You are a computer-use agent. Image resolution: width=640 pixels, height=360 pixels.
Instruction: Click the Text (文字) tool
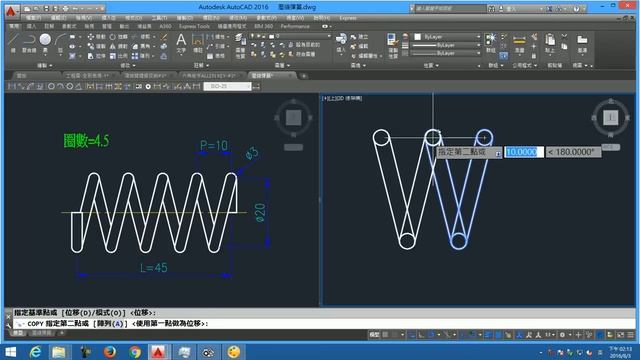[x=181, y=43]
